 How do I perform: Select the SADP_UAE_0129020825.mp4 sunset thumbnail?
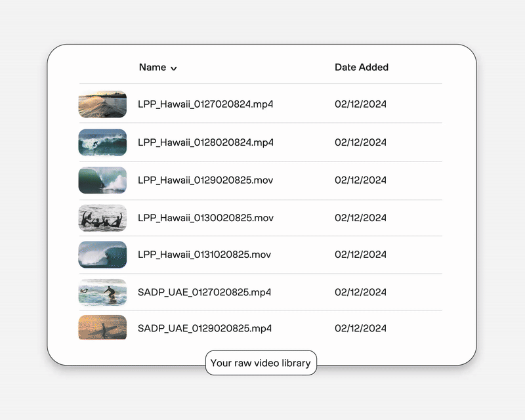pyautogui.click(x=102, y=327)
